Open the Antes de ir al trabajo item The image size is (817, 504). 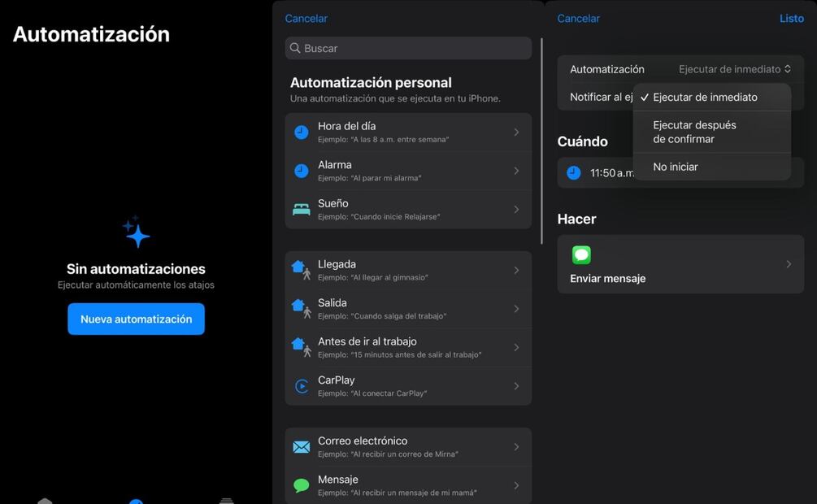click(407, 347)
